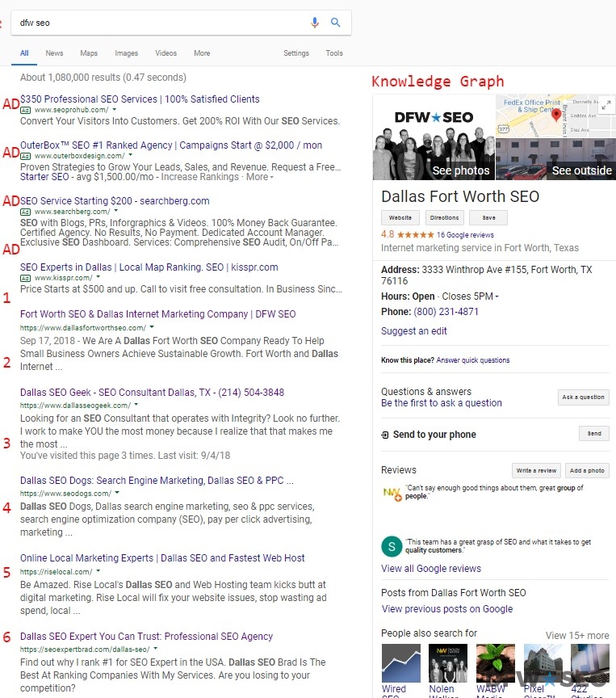
Task: Open OuterBox SEO #1 Ranked Agency ad
Action: coord(171,145)
